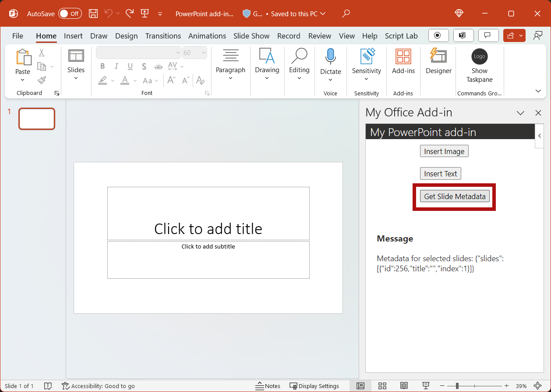This screenshot has width=551, height=392.
Task: Toggle italic formatting
Action: click(x=116, y=66)
